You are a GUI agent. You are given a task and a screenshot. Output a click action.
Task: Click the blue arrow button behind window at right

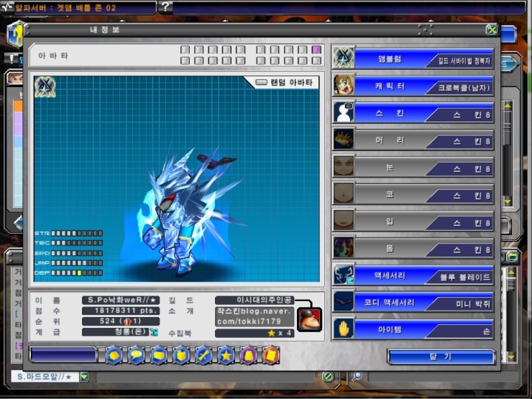(510, 64)
